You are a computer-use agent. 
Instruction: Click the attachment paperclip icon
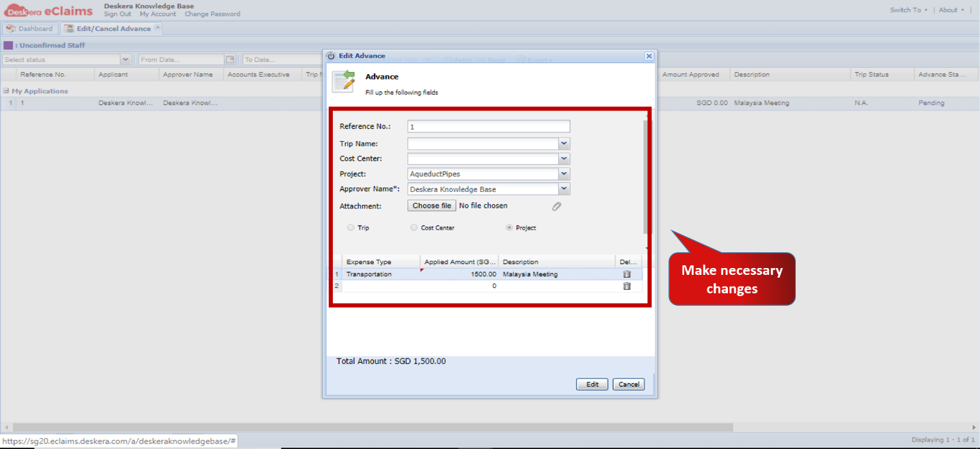tap(557, 206)
